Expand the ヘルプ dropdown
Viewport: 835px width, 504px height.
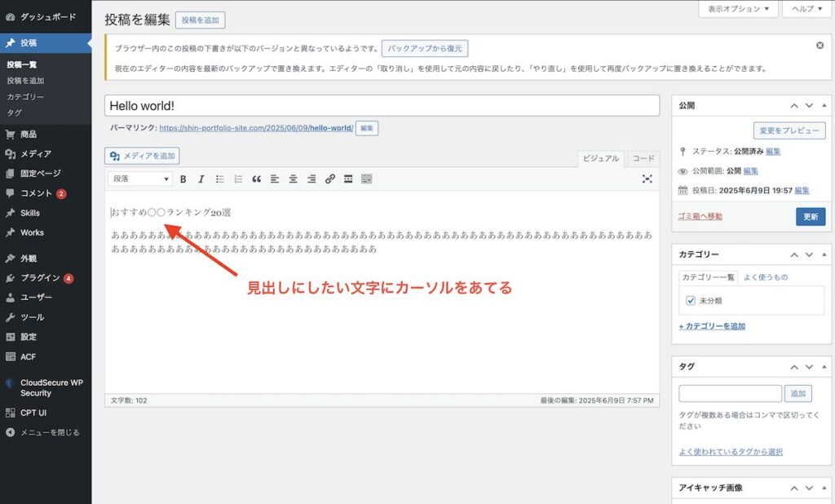click(x=806, y=10)
